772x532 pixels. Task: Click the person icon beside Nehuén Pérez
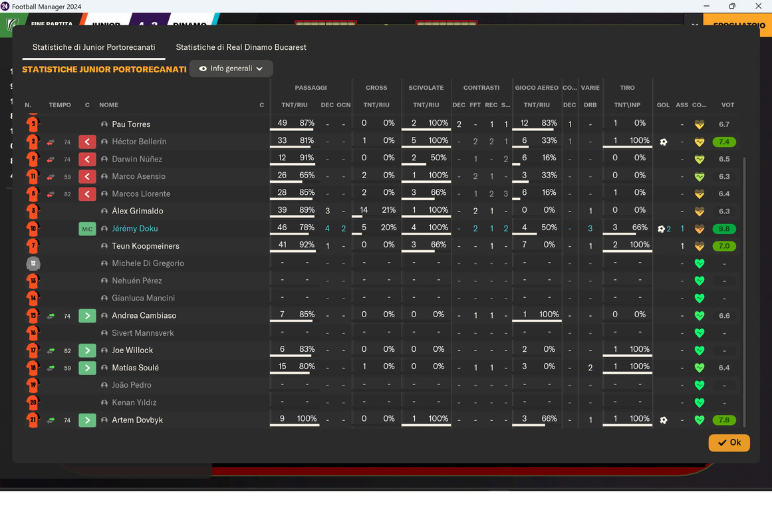[104, 281]
